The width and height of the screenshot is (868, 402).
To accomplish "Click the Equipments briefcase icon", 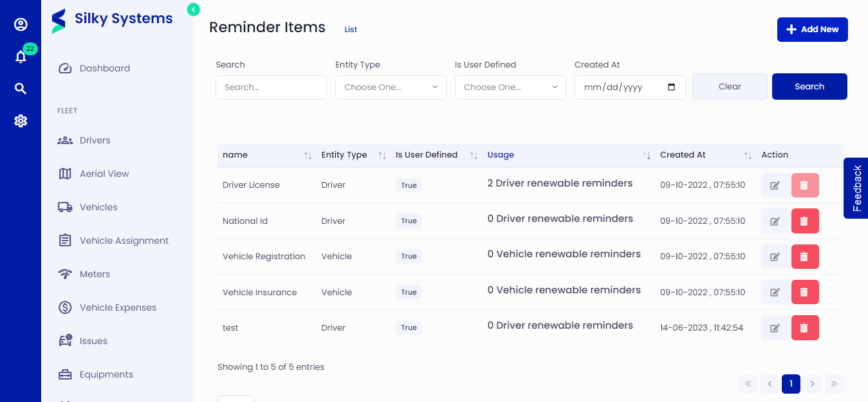I will click(65, 374).
